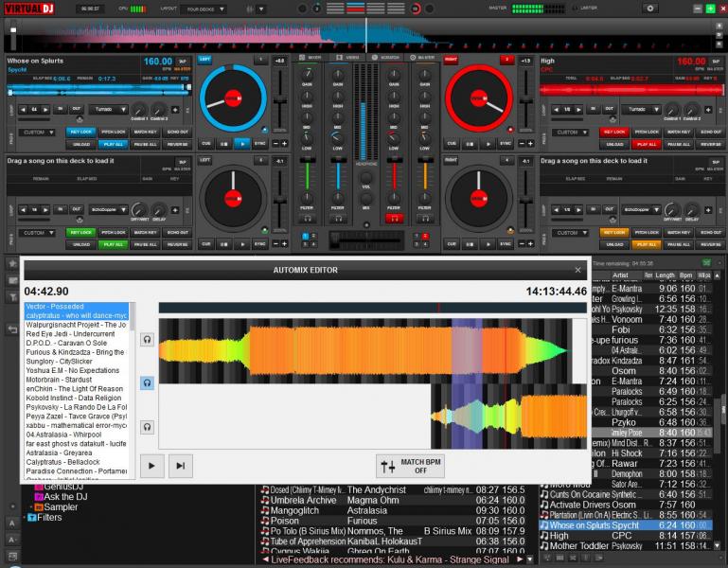
Task: Toggle the highlighted middle headphone preview in Automix
Action: pos(147,383)
